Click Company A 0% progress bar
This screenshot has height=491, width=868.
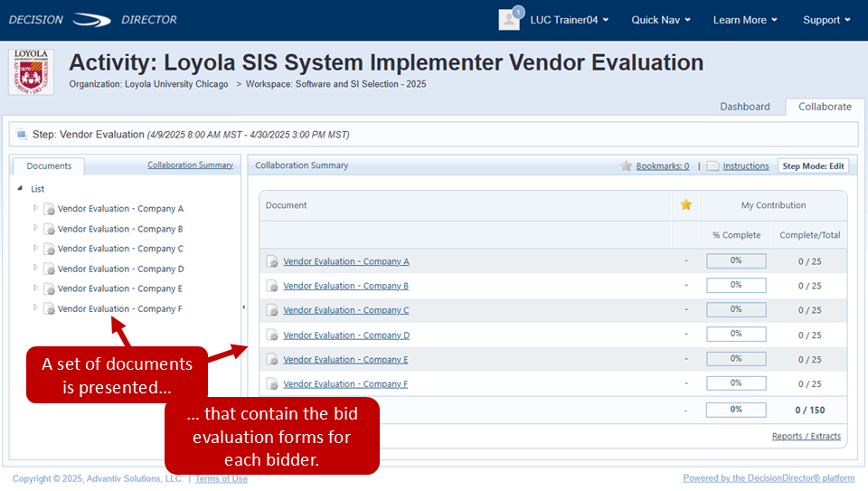click(x=736, y=260)
